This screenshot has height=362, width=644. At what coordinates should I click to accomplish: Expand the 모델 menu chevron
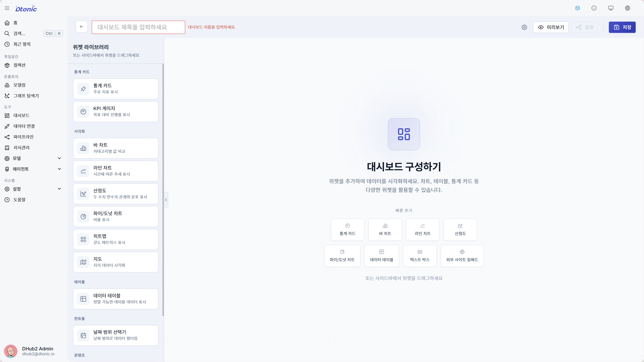pos(59,158)
